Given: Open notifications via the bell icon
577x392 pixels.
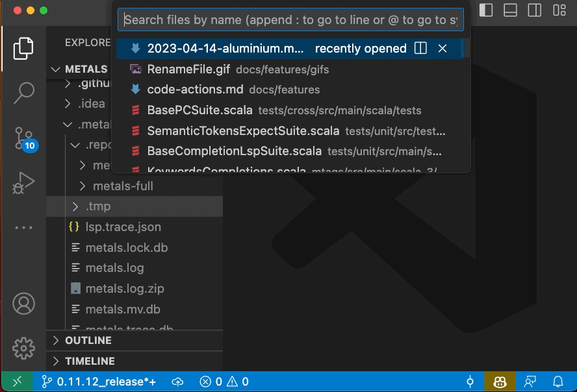Looking at the screenshot, I should pyautogui.click(x=559, y=382).
